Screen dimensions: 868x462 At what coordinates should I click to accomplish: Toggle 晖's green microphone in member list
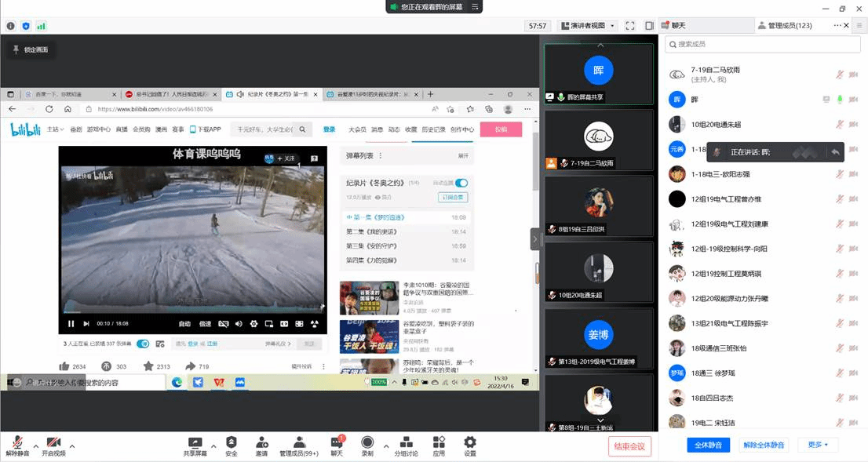click(840, 100)
